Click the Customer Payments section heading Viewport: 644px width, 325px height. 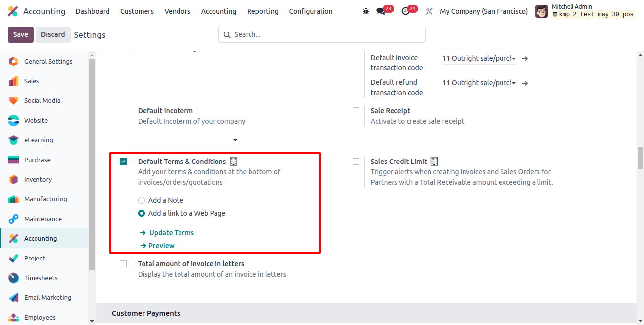pos(146,313)
